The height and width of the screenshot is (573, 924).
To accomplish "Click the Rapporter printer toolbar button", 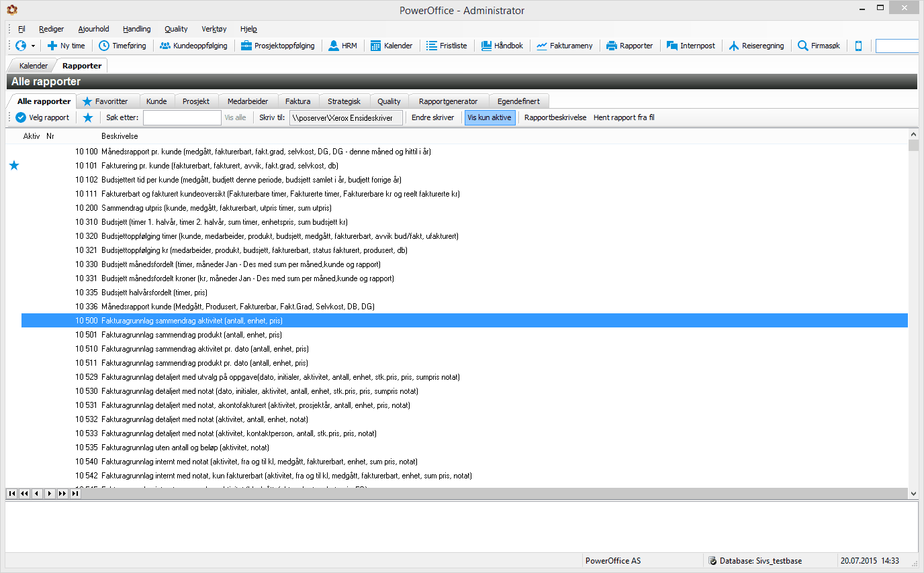I will (x=629, y=46).
